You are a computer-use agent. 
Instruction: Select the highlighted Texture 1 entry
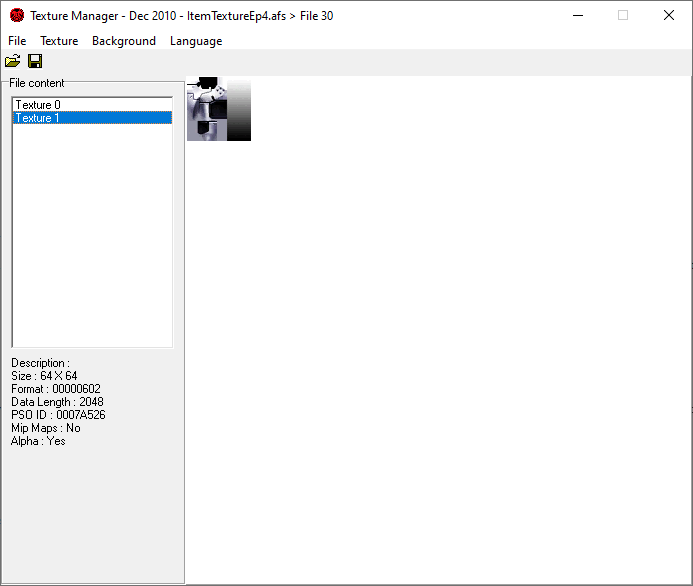click(x=92, y=118)
